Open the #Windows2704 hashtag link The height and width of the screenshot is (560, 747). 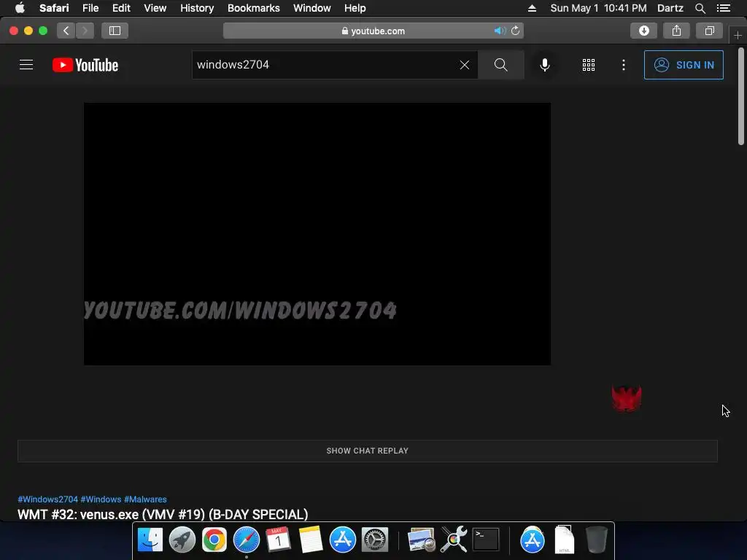coord(47,499)
